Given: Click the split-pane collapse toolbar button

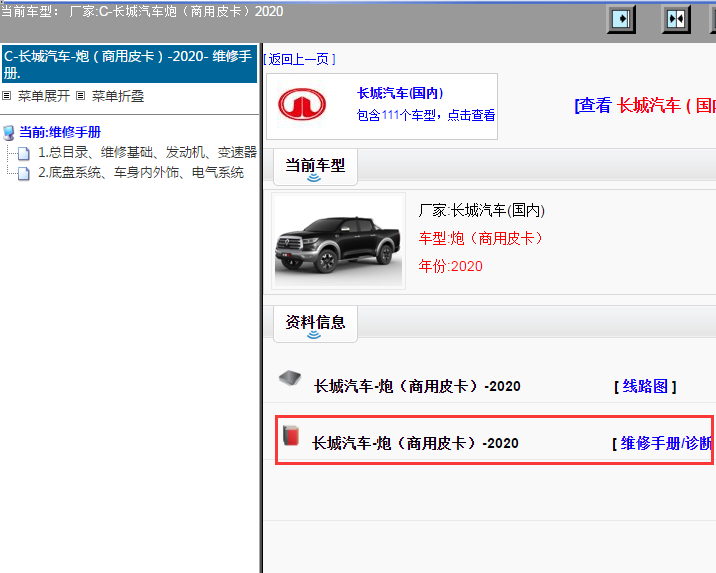Looking at the screenshot, I should (x=676, y=19).
